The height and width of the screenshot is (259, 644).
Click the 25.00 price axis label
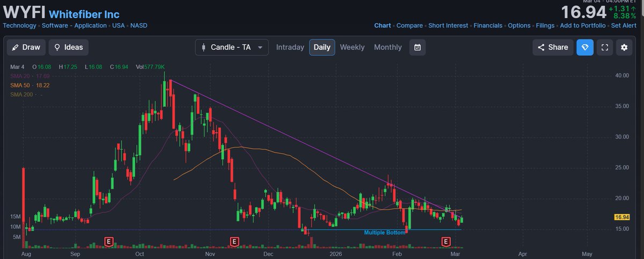622,168
